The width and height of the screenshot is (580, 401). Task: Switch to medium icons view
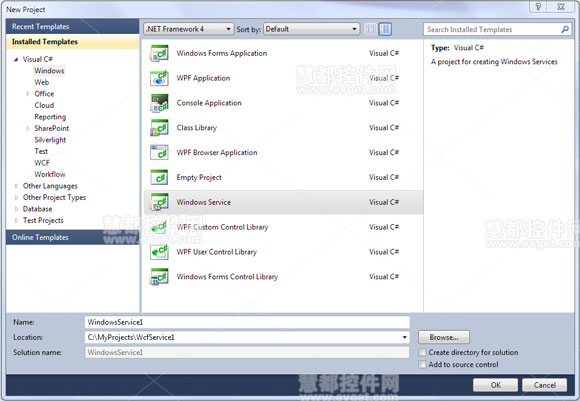click(x=385, y=29)
